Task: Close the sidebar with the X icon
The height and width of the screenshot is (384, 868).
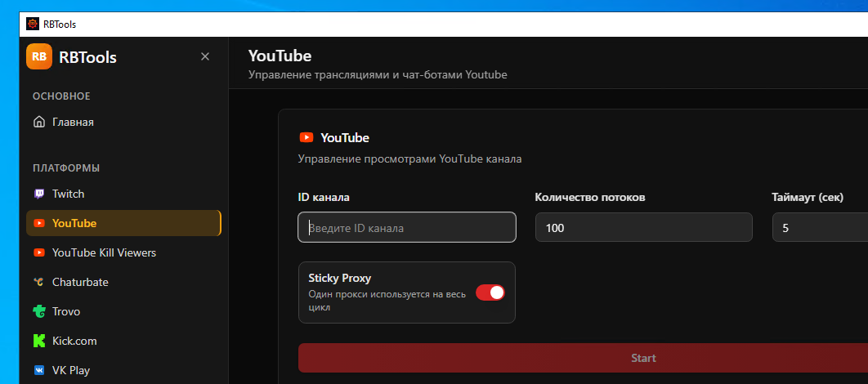Action: [205, 56]
